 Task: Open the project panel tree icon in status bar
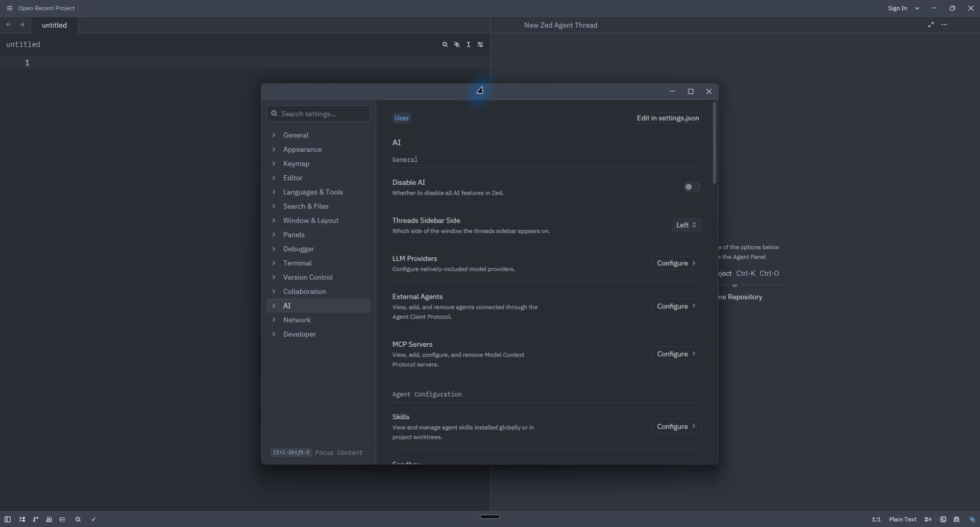click(x=22, y=520)
